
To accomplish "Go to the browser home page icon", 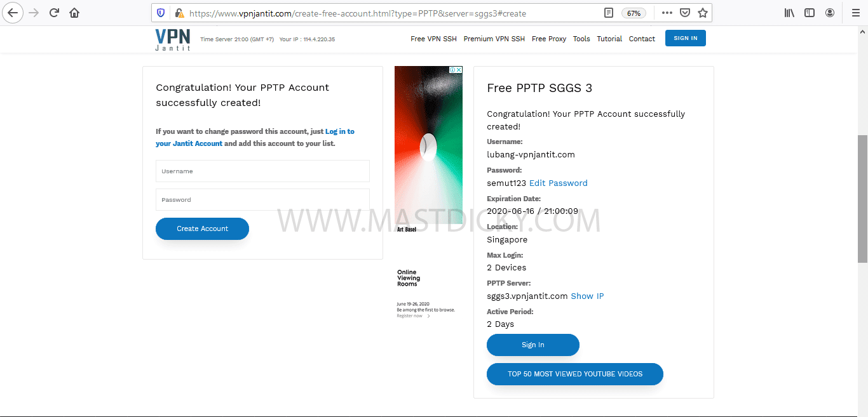I will point(74,13).
